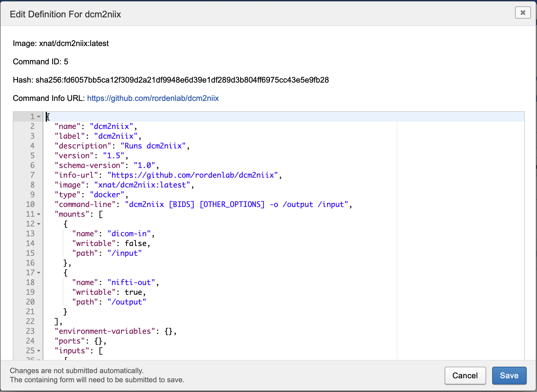Place cursor in the command-line value string

pos(238,205)
